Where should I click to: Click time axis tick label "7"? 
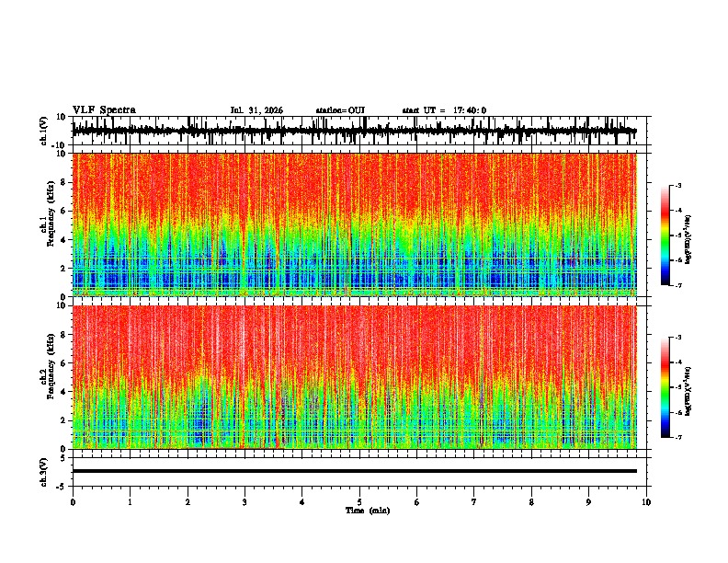[x=474, y=502]
